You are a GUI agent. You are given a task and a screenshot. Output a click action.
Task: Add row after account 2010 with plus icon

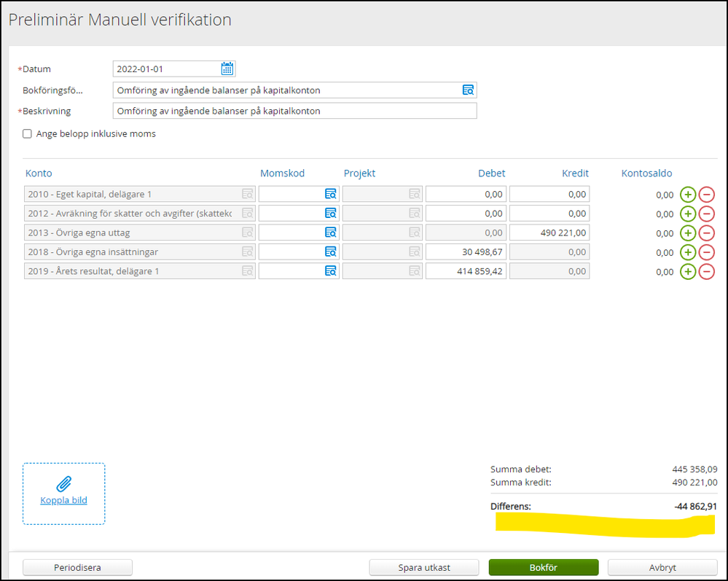pyautogui.click(x=688, y=195)
